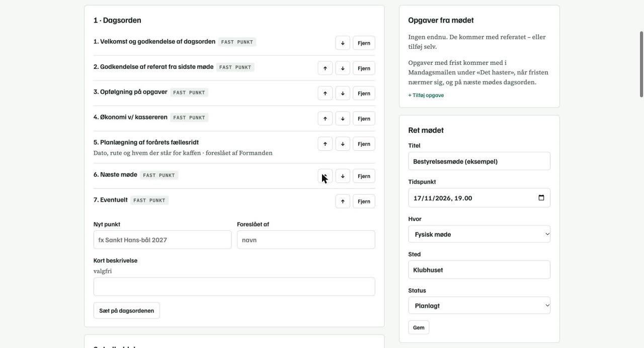This screenshot has height=348, width=644.
Task: Move "Økonomi v/ kassereren" down
Action: (x=343, y=118)
